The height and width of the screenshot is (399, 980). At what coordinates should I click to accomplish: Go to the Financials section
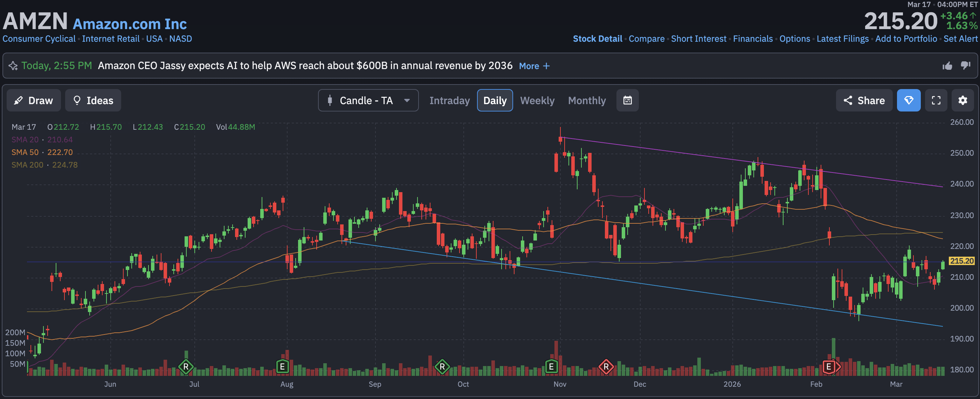pyautogui.click(x=752, y=39)
